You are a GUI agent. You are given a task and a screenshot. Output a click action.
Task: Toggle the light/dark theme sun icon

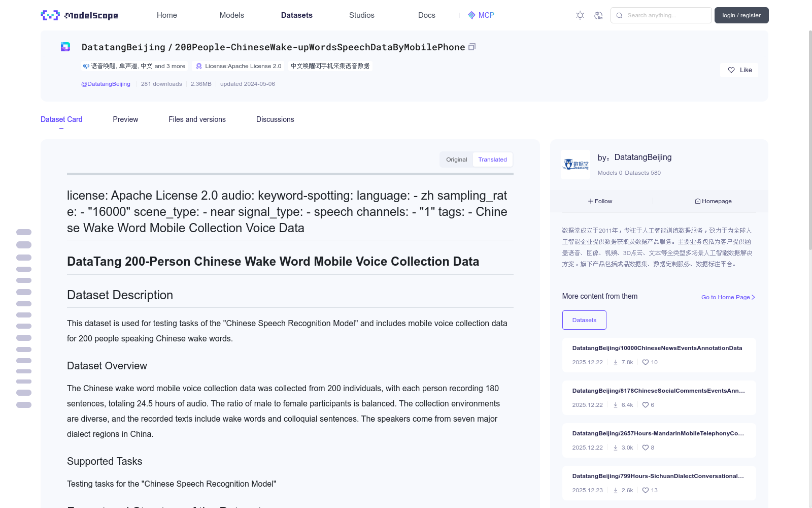click(x=580, y=15)
